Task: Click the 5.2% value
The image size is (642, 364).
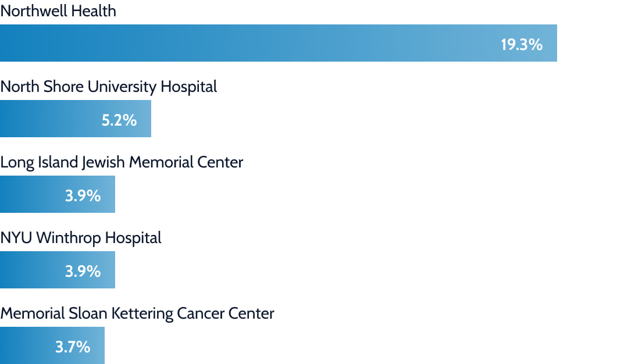Action: pyautogui.click(x=119, y=120)
